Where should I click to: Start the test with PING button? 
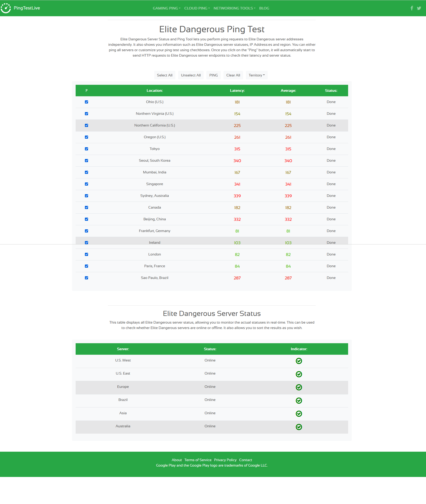(x=214, y=75)
